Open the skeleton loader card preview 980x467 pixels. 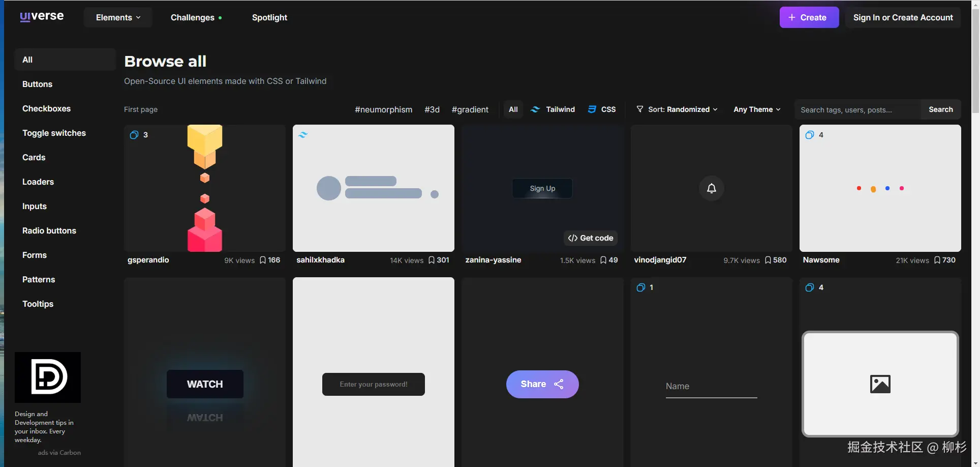click(374, 188)
